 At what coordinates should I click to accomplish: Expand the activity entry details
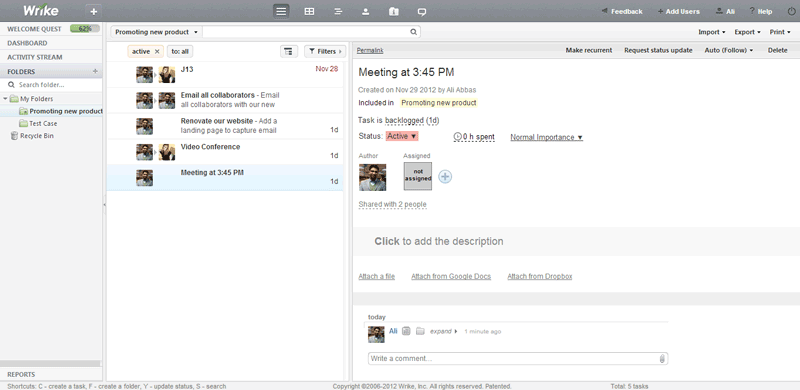(x=443, y=331)
